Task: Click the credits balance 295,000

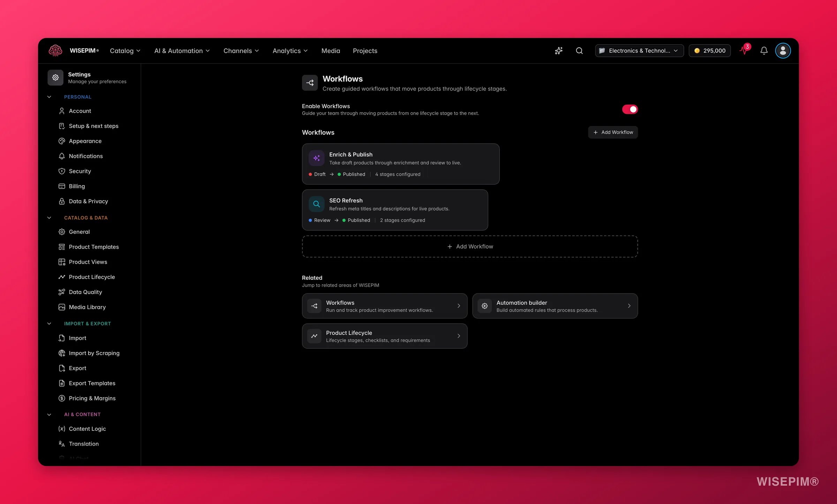Action: pyautogui.click(x=710, y=51)
